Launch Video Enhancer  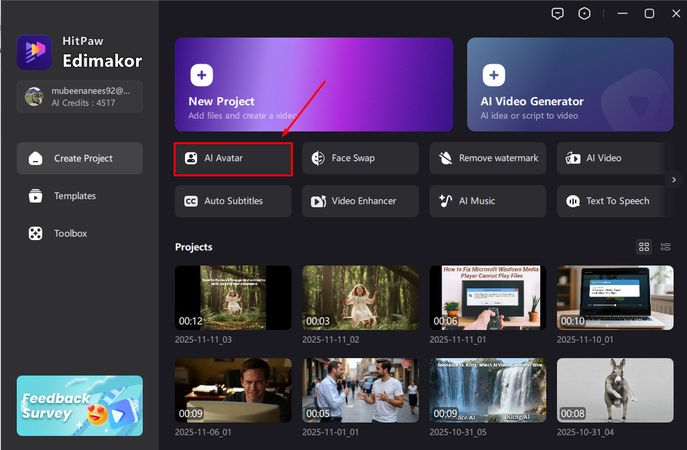click(360, 201)
